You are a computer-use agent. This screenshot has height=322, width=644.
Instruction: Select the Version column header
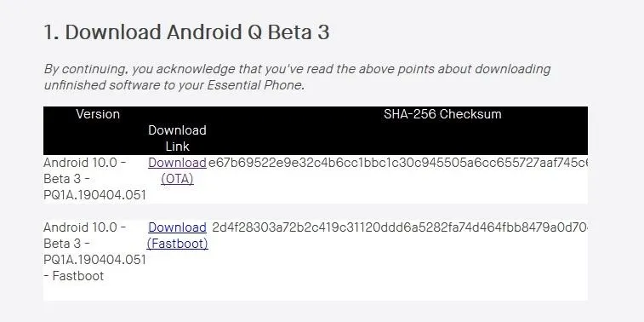click(98, 114)
